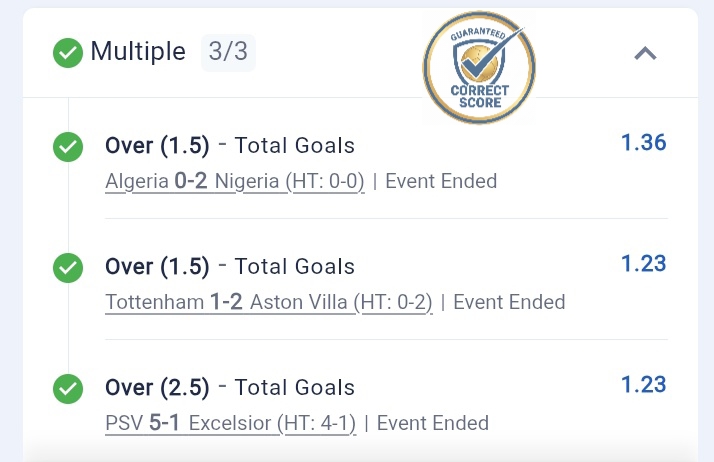This screenshot has width=714, height=462.
Task: Collapse the Multiple bet slip chevron
Action: [x=645, y=54]
